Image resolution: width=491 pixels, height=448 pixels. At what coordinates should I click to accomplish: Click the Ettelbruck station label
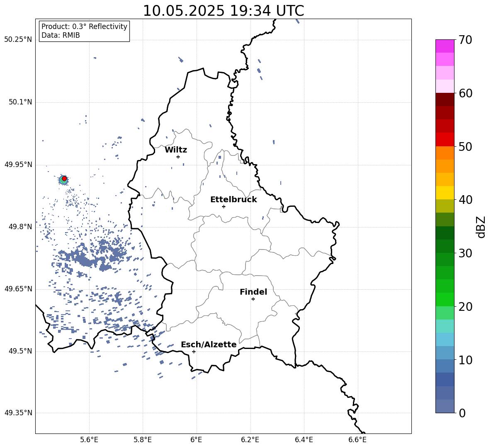click(233, 200)
